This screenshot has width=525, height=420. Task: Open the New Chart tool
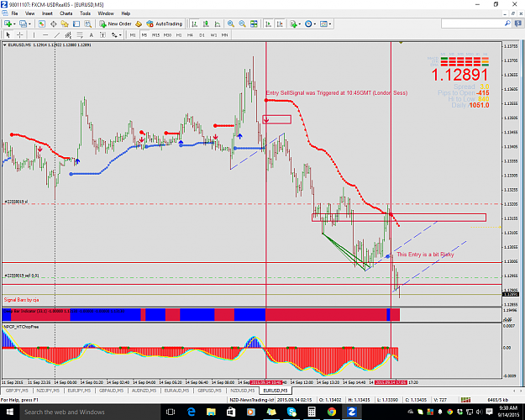tap(8, 24)
